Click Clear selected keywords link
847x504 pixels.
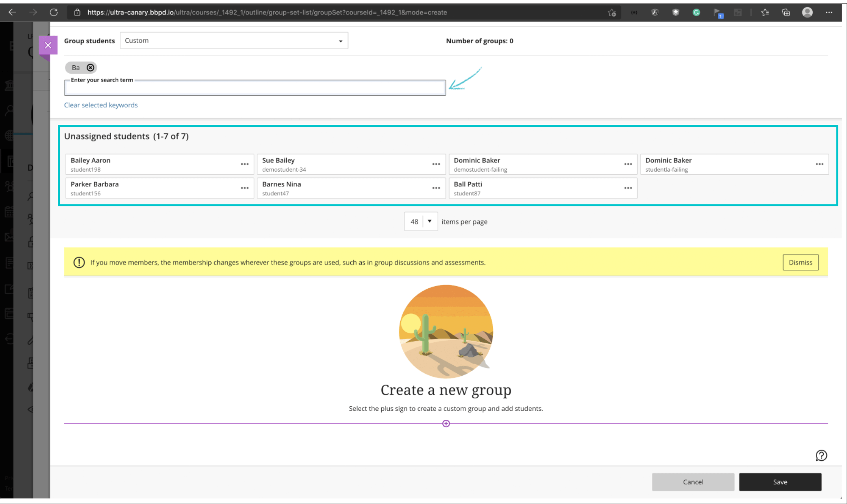101,105
